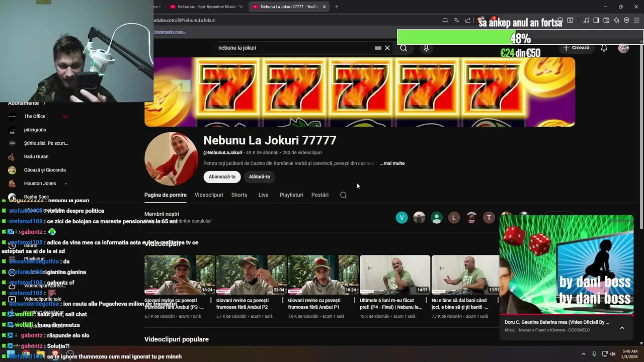Screen dimensions: 644x362
Task: Open Brave playlist music note icon
Action: pyautogui.click(x=586, y=20)
